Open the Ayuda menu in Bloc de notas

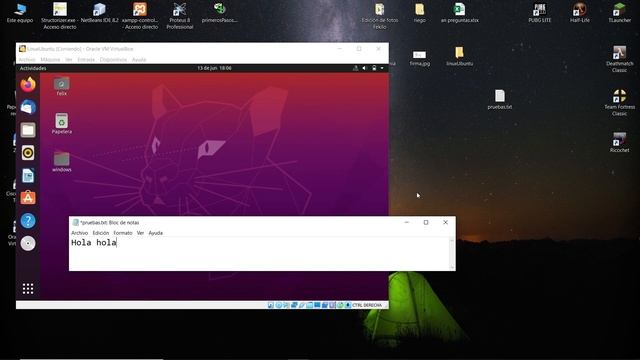[x=156, y=233]
